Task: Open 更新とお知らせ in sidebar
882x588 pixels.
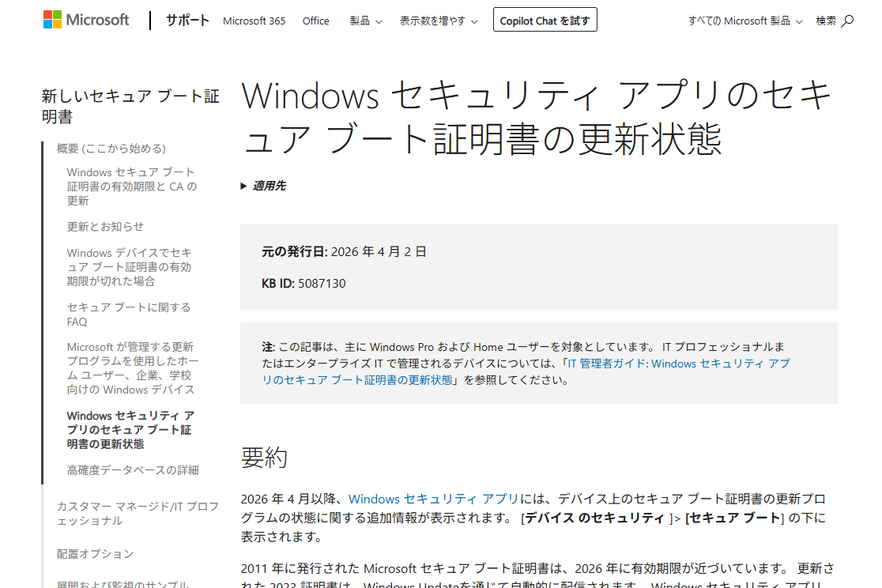Action: tap(105, 226)
